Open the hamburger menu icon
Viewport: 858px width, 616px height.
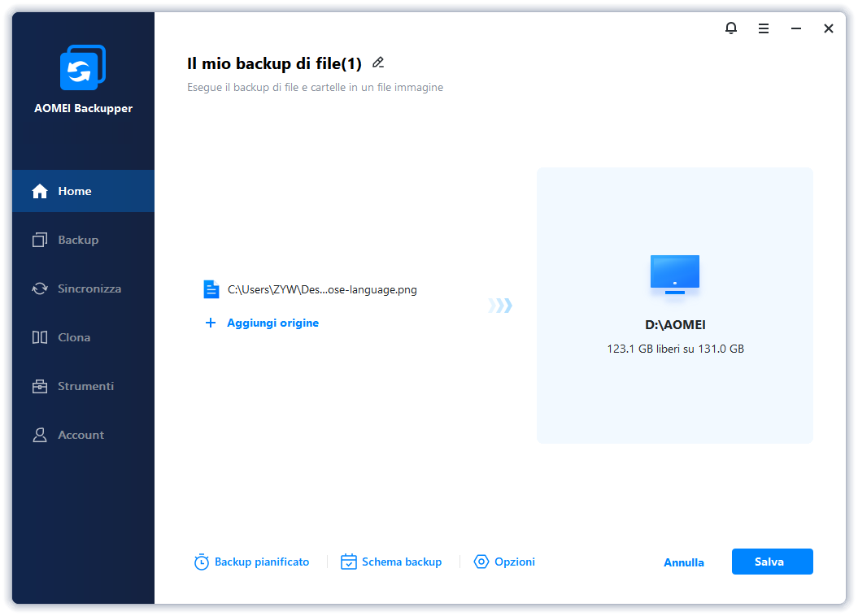[x=764, y=28]
